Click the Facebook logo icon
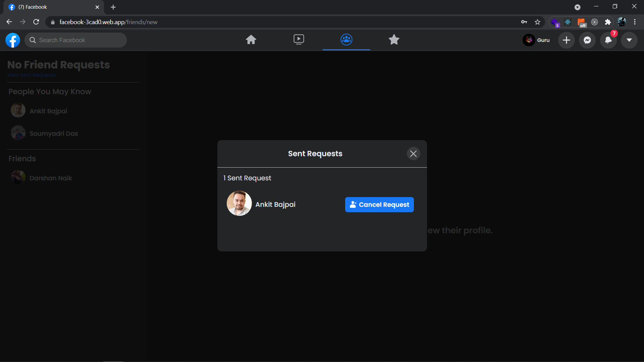 coord(13,40)
